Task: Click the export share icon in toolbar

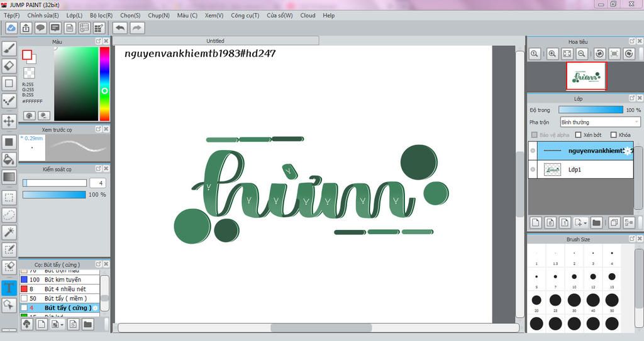Action: pyautogui.click(x=26, y=28)
